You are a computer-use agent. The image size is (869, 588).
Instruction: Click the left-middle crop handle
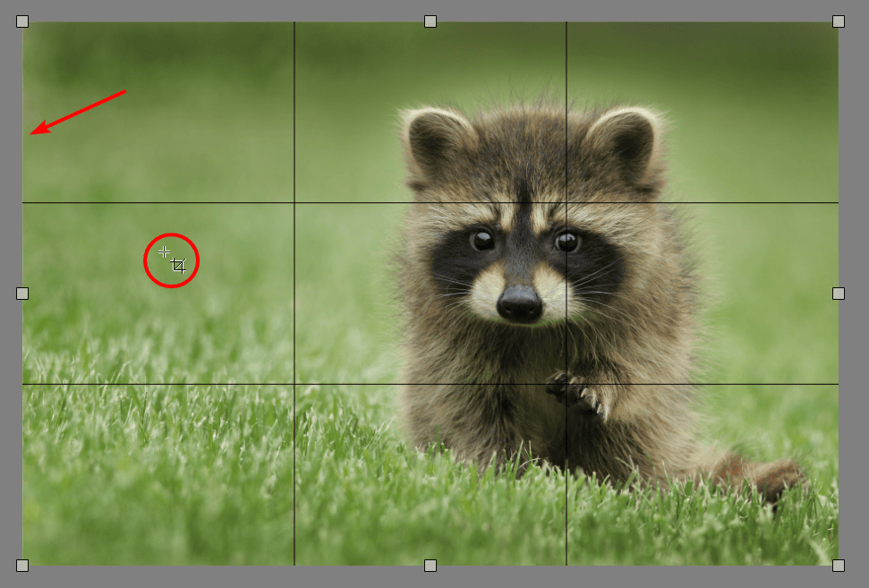[22, 294]
